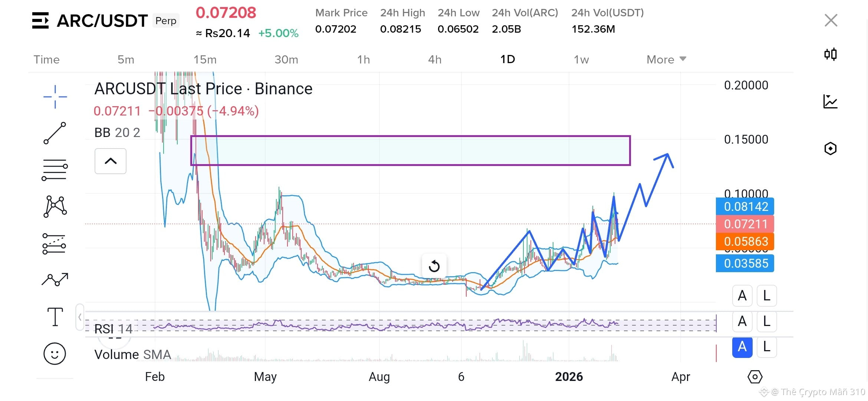This screenshot has height=401, width=868.
Task: Open the More timeframes dropdown
Action: 666,59
